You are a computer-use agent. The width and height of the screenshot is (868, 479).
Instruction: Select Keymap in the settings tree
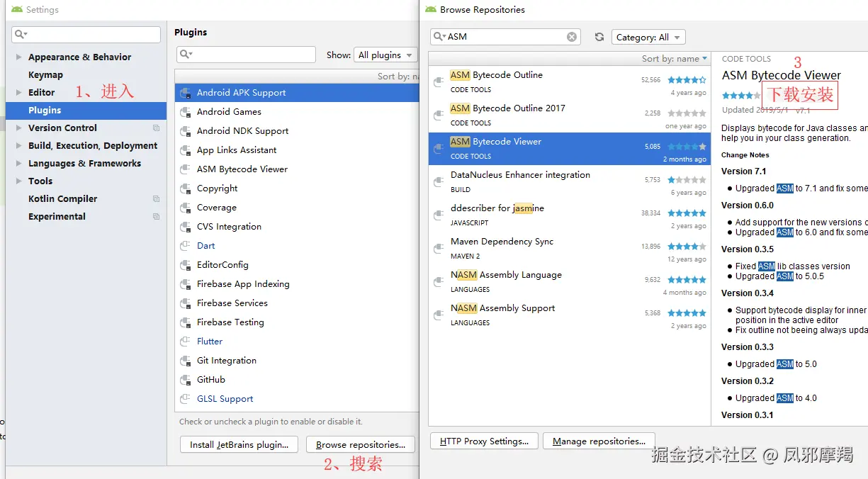click(x=45, y=75)
